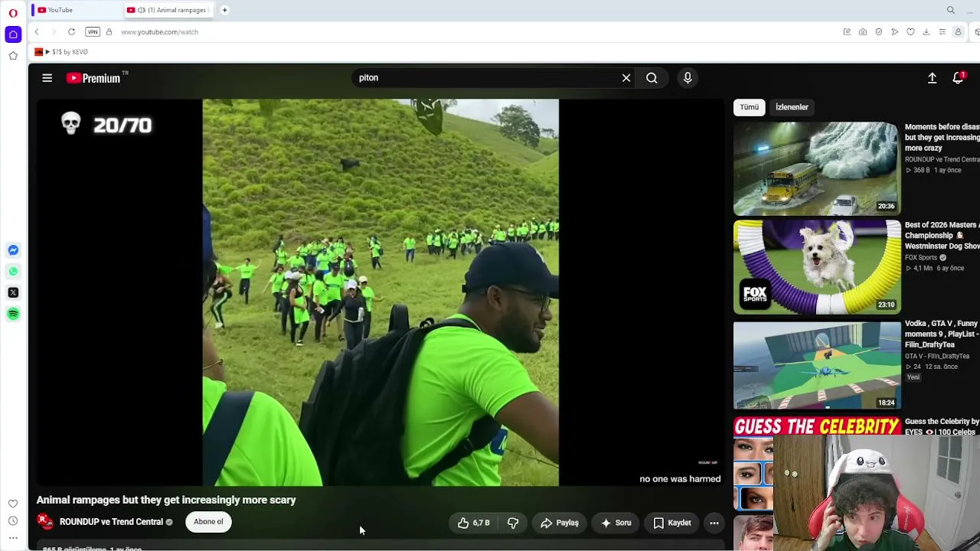Open bookmarks star icon in Opera sidebar
Screen dimensions: 980x551
pos(13,56)
